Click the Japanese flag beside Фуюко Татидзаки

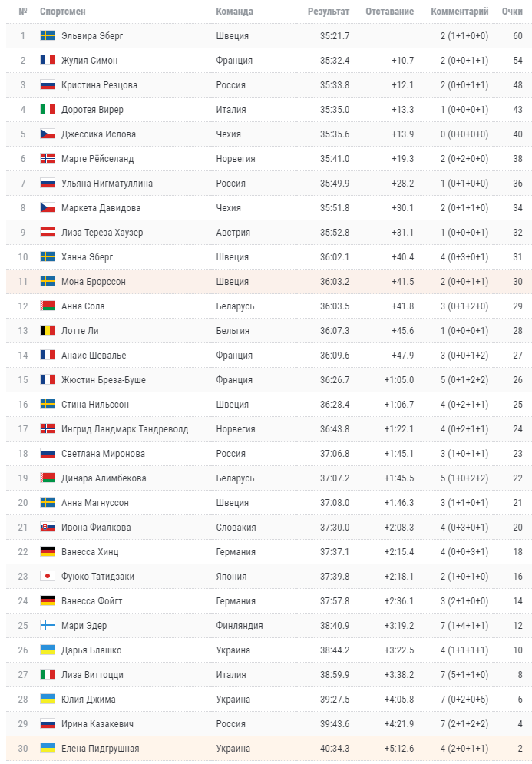pyautogui.click(x=48, y=577)
